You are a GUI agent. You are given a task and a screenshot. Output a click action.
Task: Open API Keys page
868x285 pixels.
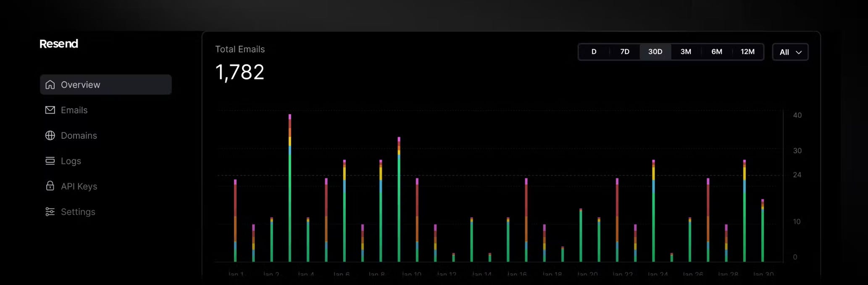(x=79, y=186)
